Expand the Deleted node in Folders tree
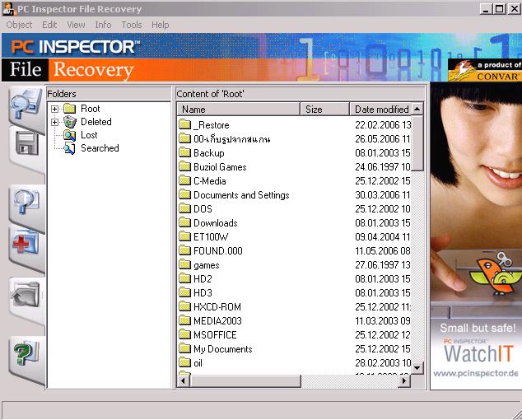 pos(54,122)
